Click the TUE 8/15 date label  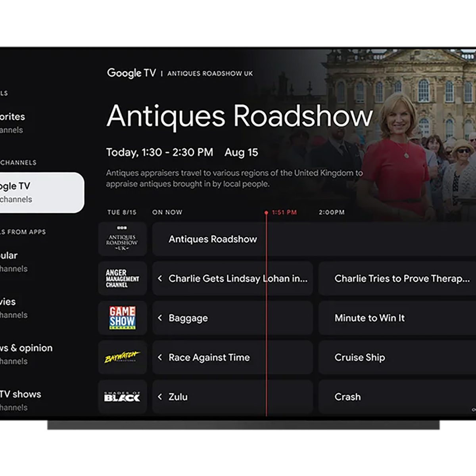click(122, 213)
